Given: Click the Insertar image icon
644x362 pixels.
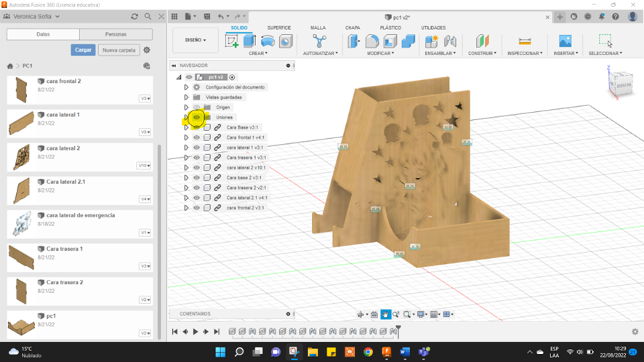Looking at the screenshot, I should tap(565, 41).
